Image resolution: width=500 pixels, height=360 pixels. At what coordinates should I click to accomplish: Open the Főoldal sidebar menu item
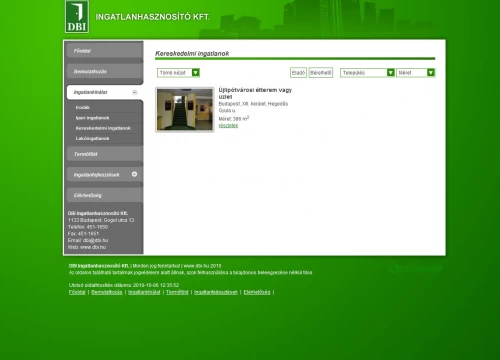tap(105, 51)
